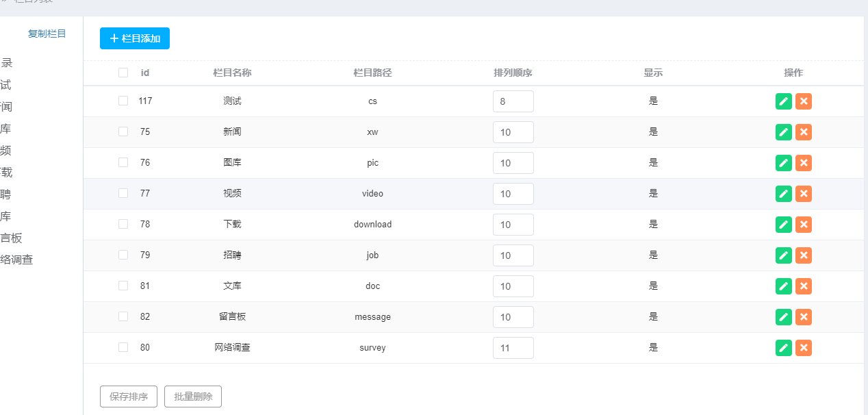Delete the 网络调查 survey row
Viewport: 868px width, 415px height.
point(804,348)
